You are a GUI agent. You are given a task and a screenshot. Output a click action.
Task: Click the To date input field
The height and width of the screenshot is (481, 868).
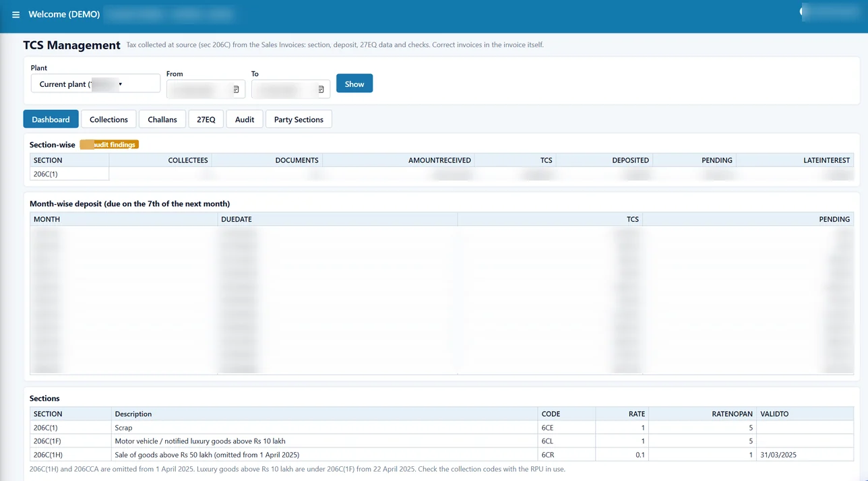pos(290,90)
